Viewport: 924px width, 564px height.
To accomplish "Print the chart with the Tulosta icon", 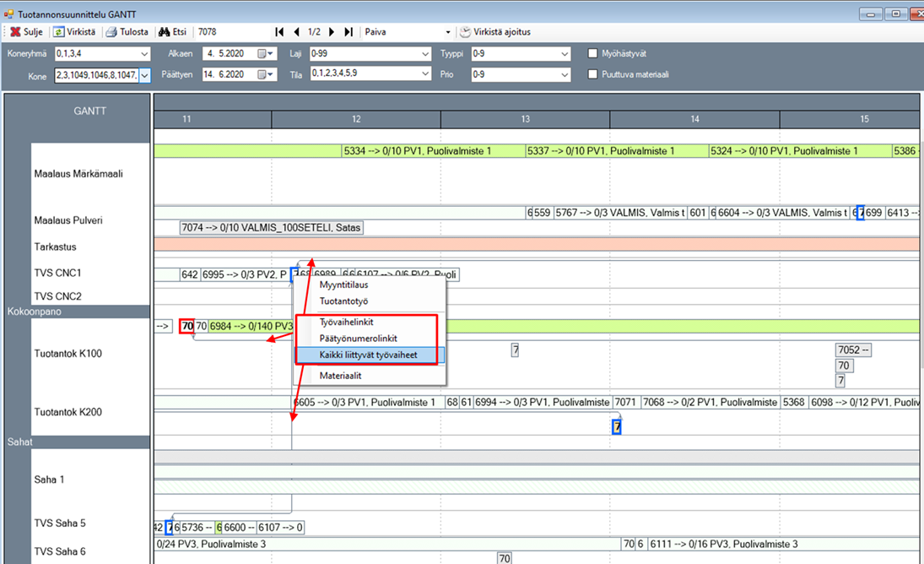I will [x=111, y=32].
